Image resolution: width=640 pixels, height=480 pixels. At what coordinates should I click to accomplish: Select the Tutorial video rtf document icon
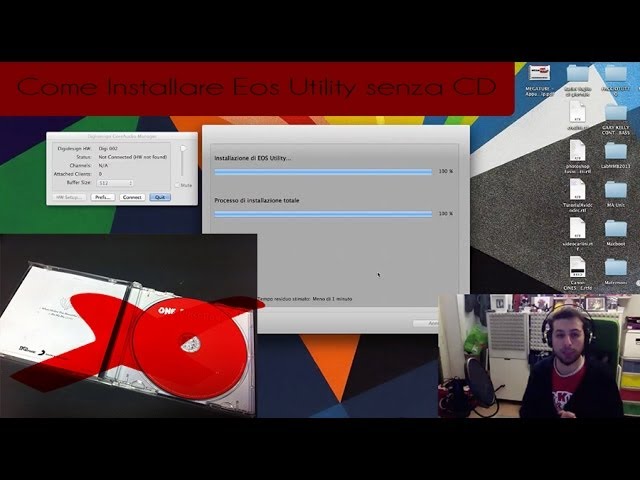click(x=577, y=189)
